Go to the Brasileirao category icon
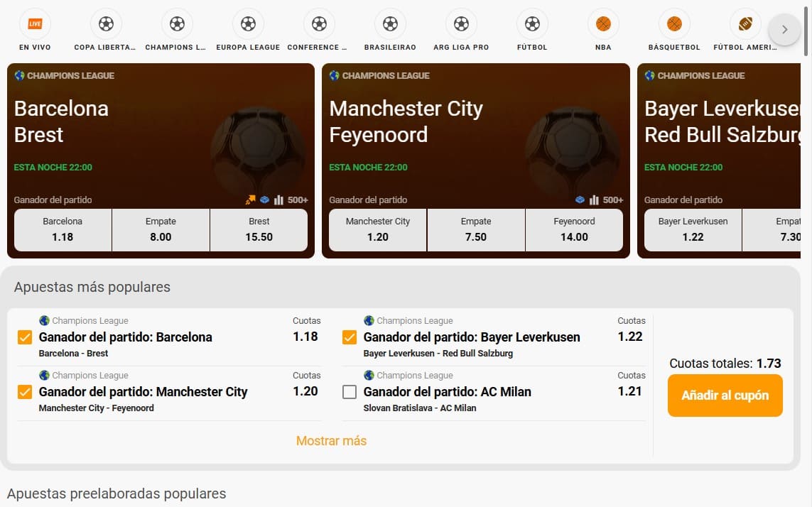 pyautogui.click(x=390, y=25)
